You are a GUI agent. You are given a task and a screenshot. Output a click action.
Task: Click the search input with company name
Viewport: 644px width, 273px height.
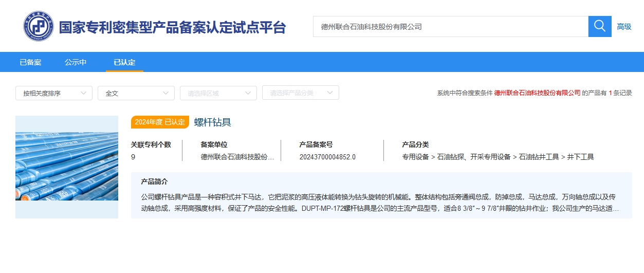click(x=451, y=26)
